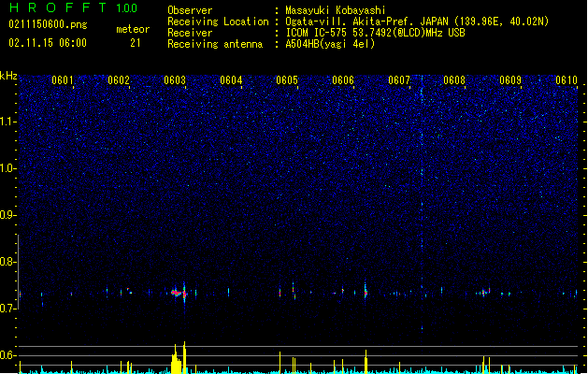
Task: Click the meteor count value 21
Action: [136, 43]
